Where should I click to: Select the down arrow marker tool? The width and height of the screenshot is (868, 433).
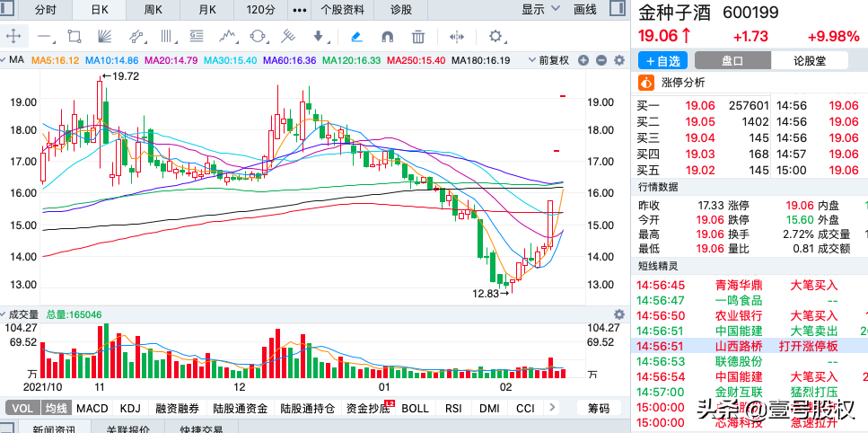[x=319, y=37]
